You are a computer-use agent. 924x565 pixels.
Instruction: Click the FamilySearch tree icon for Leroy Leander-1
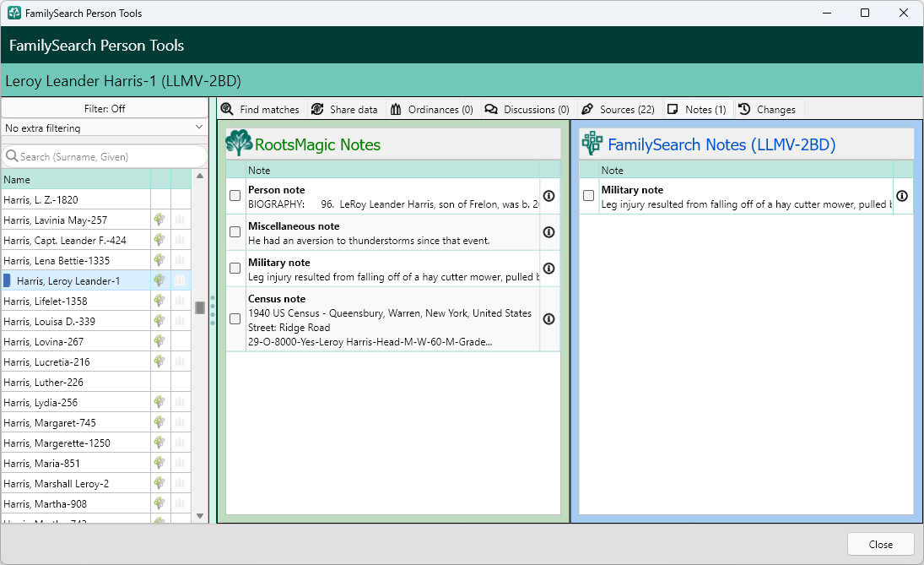[159, 280]
